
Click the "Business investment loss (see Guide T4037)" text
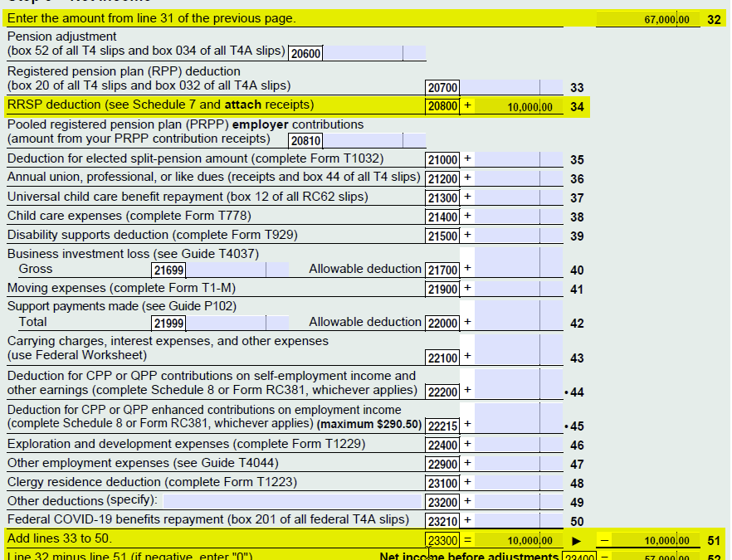133,253
